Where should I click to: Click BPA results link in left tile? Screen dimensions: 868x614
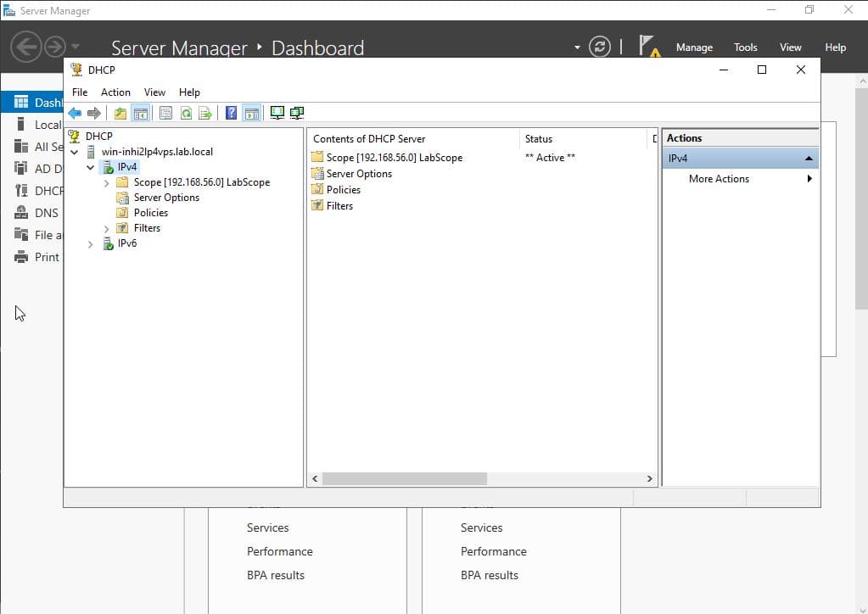275,575
